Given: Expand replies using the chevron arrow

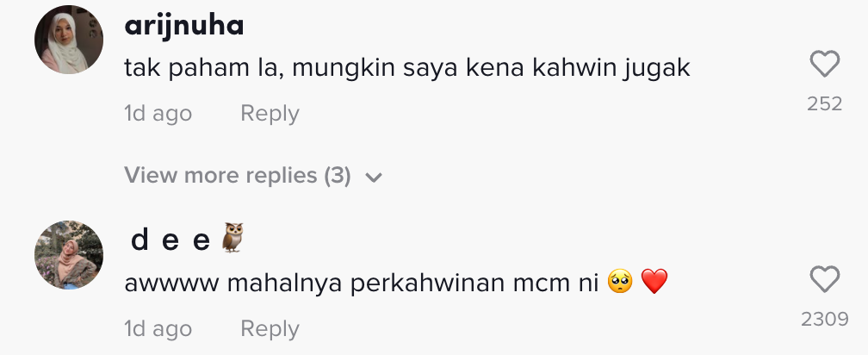Looking at the screenshot, I should (373, 177).
